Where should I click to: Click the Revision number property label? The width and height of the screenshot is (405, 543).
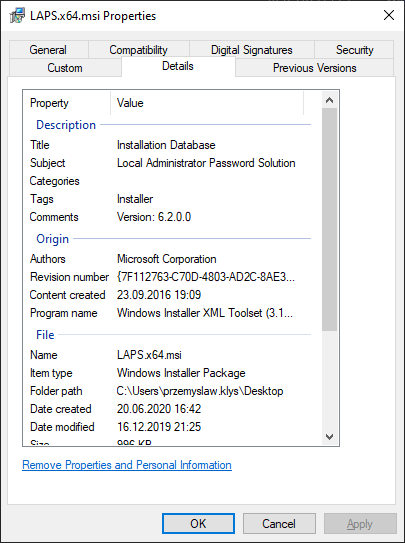70,277
